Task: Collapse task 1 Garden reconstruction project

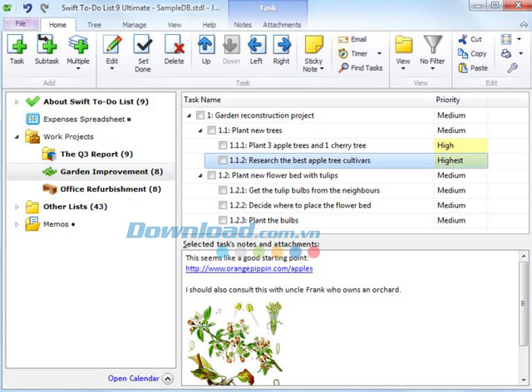Action: pyautogui.click(x=189, y=115)
